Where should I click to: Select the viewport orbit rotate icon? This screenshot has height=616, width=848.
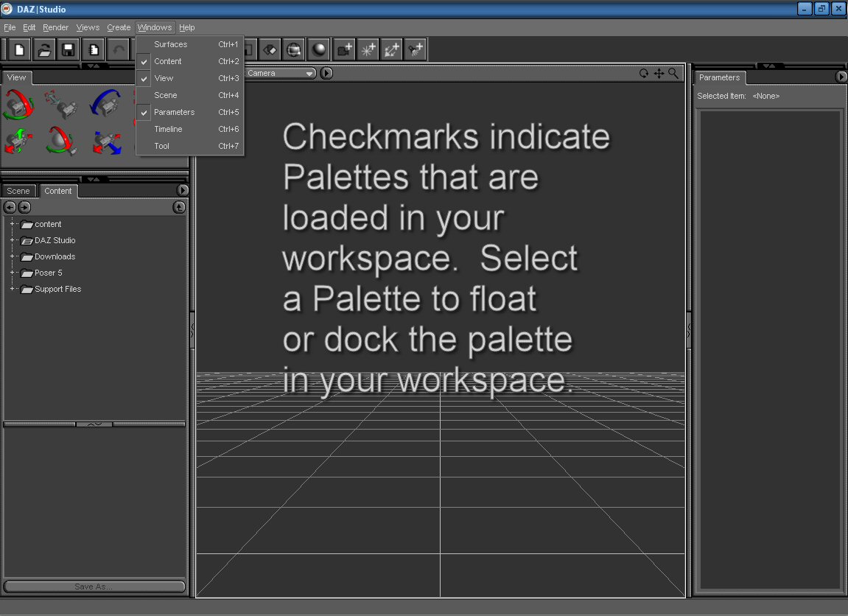pyautogui.click(x=644, y=74)
